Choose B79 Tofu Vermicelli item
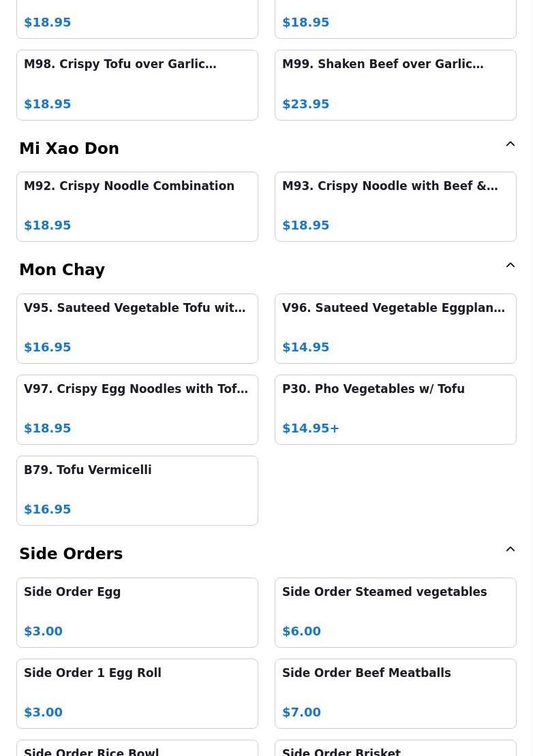The height and width of the screenshot is (756, 533). click(137, 490)
